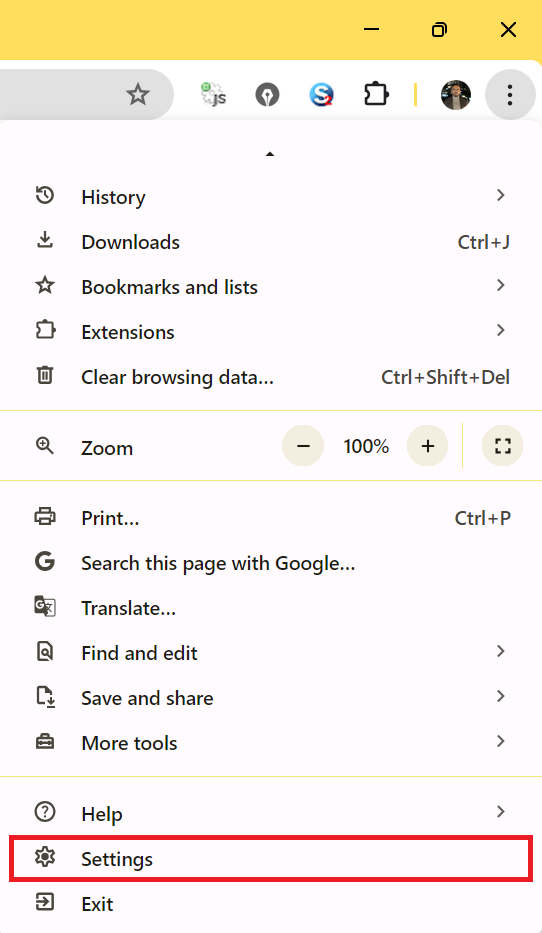Click the Extensions puzzle icon in the menu
The height and width of the screenshot is (933, 542).
(x=45, y=331)
